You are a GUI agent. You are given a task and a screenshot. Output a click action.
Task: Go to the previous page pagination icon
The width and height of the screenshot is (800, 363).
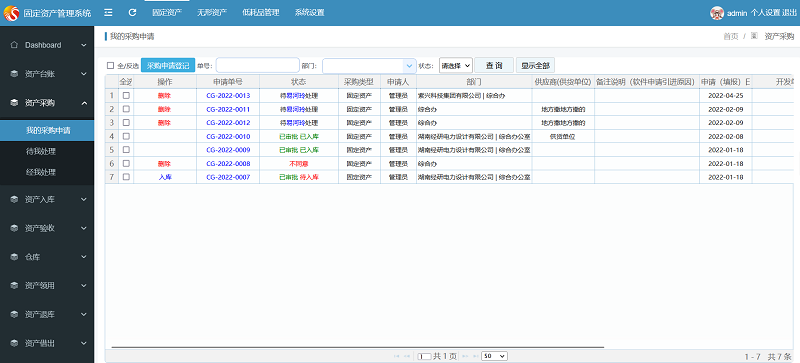[407, 356]
